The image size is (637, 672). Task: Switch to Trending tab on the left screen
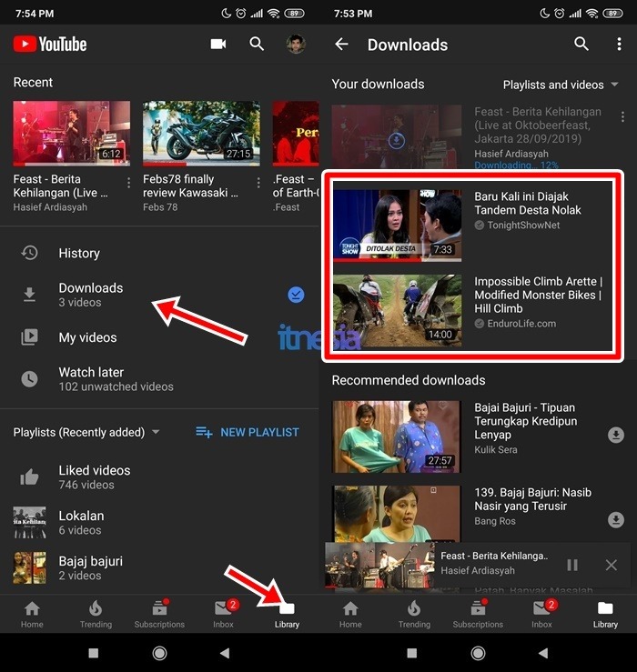(96, 614)
